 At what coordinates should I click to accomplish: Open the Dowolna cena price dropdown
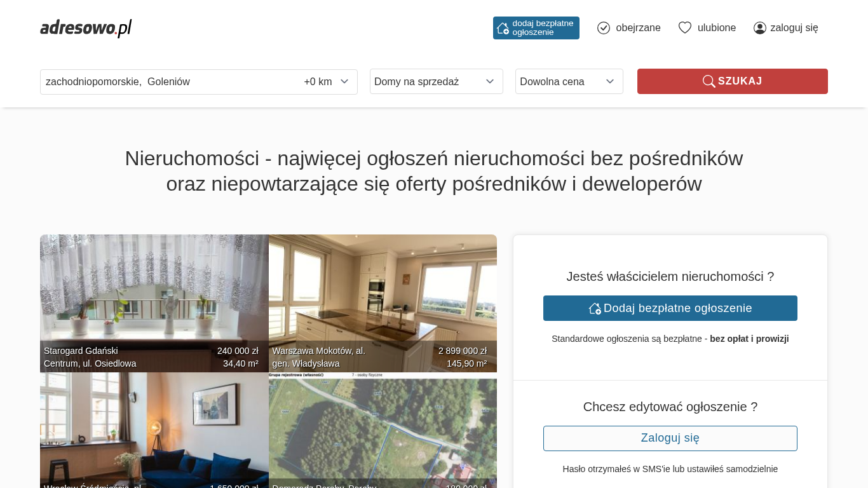coord(569,81)
